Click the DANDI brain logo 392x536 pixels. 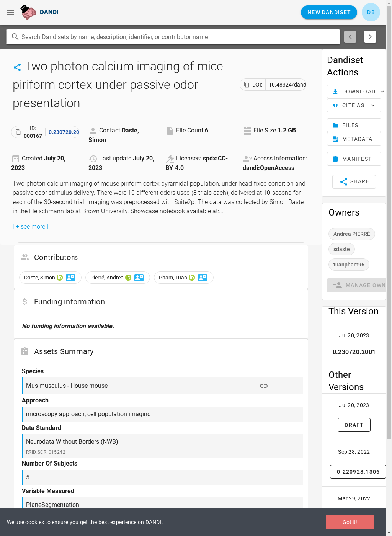tap(28, 12)
